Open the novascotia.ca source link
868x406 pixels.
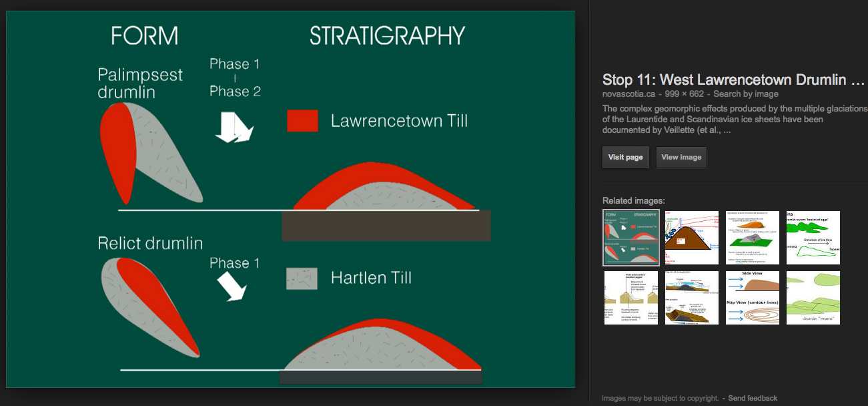627,95
